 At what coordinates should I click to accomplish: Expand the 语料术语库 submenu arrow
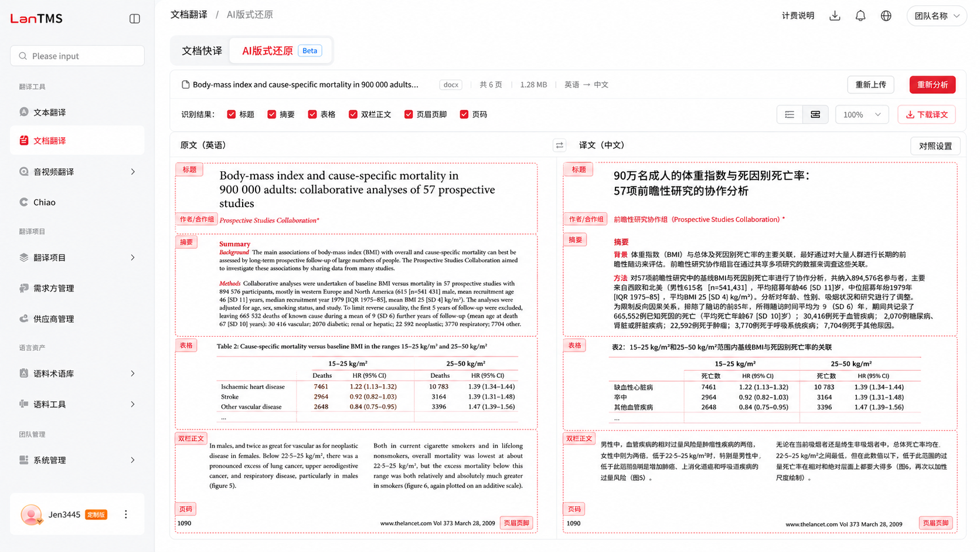(133, 374)
